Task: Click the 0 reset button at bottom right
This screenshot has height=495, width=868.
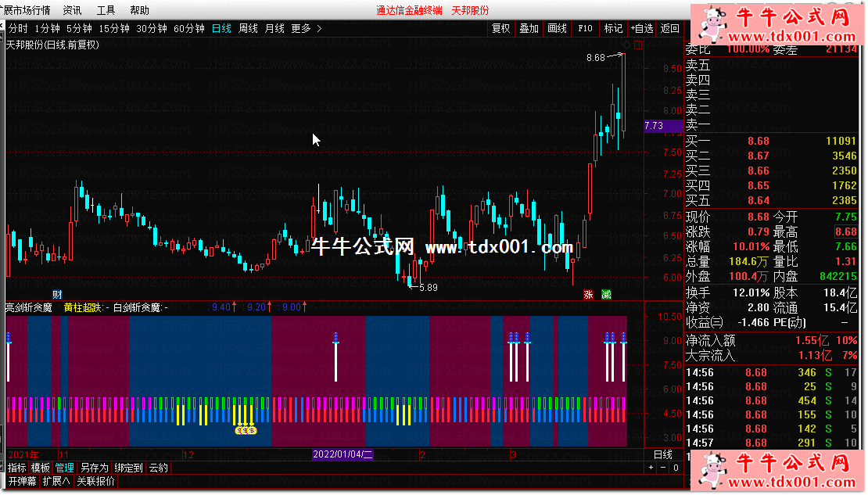Action: pos(676,468)
